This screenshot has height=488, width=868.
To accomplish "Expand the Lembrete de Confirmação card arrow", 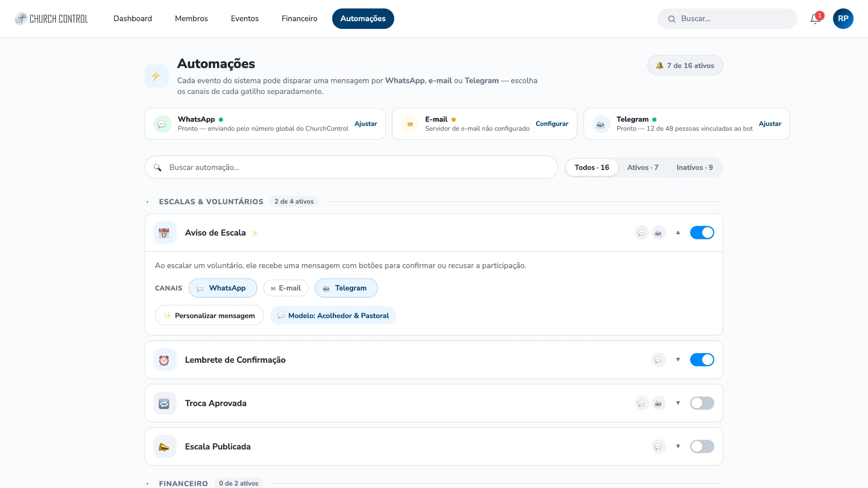I will (x=678, y=360).
